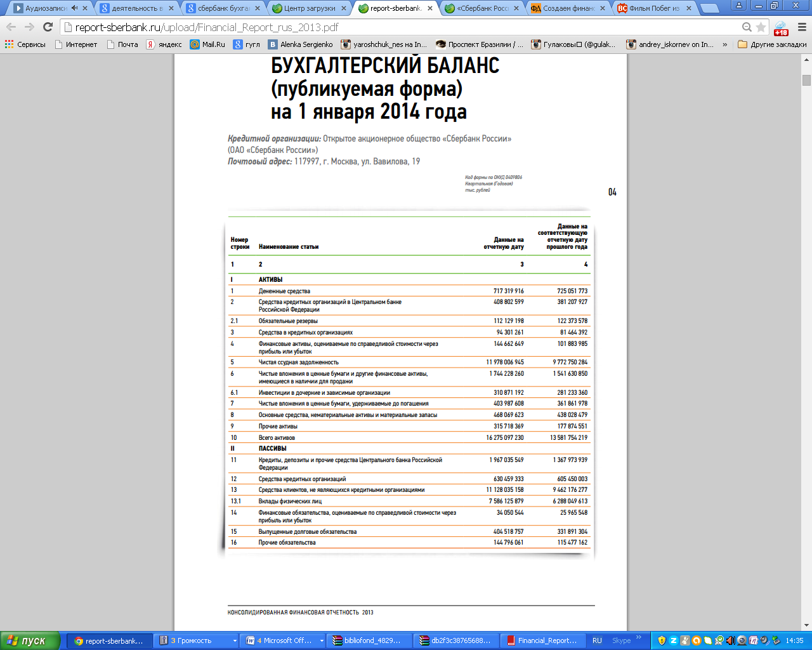
Task: Switch to the «Сбербанк Росс tab
Action: coord(482,8)
